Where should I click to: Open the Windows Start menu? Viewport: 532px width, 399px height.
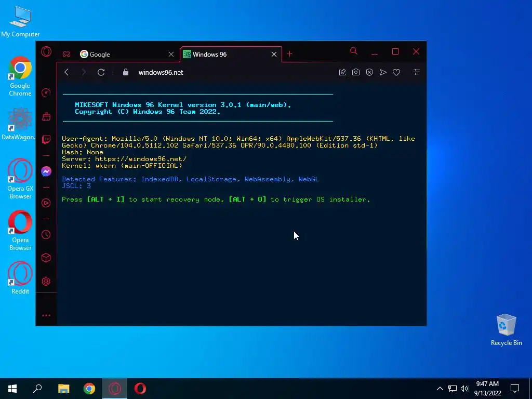coord(12,389)
